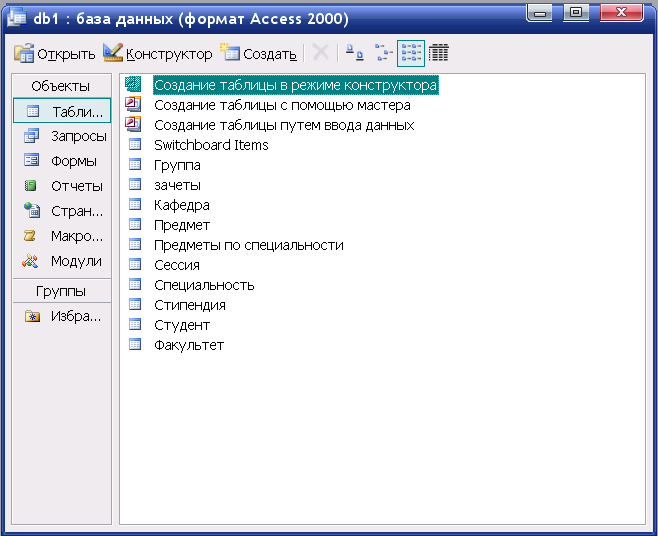Select the Switchboard Items table
Viewport: 658px width, 536px height.
(211, 145)
